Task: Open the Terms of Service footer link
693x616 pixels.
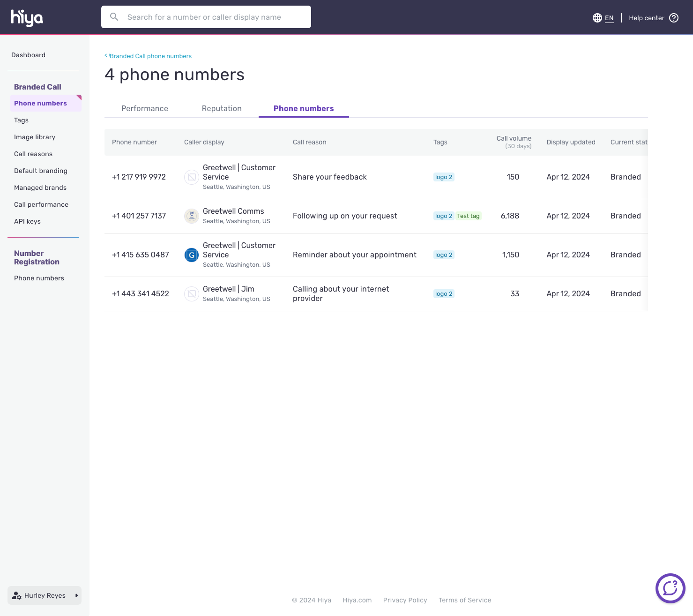Action: click(x=465, y=600)
